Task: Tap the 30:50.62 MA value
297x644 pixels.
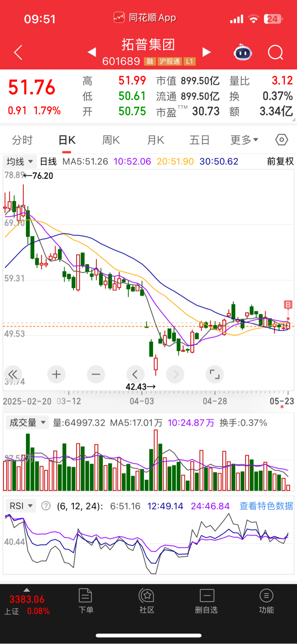Action: coord(219,161)
